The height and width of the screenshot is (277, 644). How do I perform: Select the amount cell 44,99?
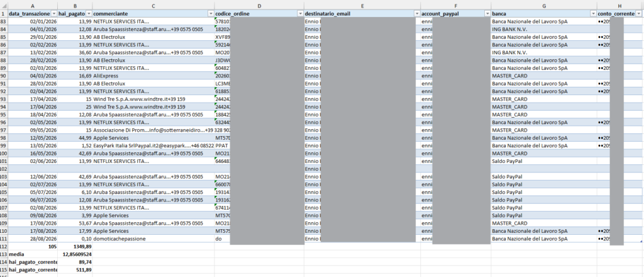[x=75, y=138]
